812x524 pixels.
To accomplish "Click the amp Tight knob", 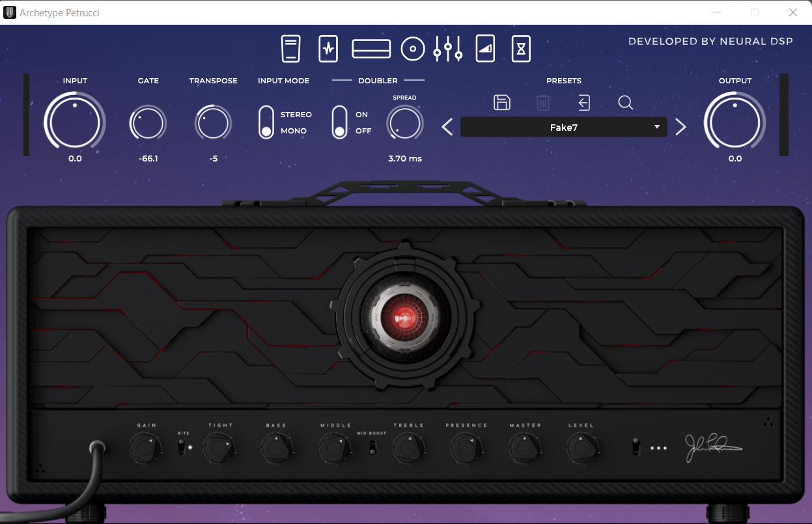I will 220,448.
